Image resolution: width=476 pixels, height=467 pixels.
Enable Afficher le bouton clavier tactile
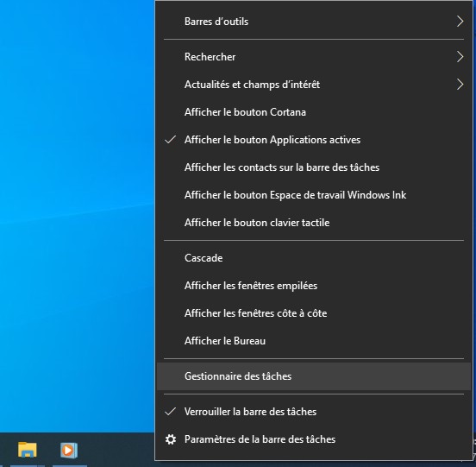coord(314,223)
